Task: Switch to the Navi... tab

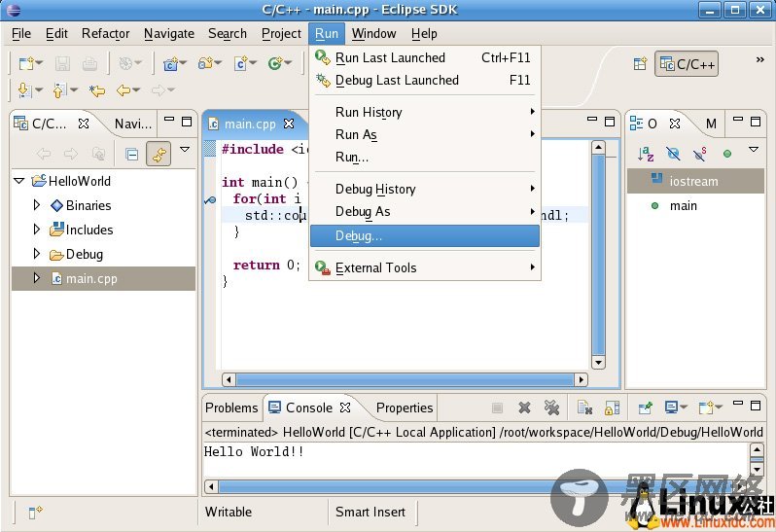Action: click(x=133, y=124)
